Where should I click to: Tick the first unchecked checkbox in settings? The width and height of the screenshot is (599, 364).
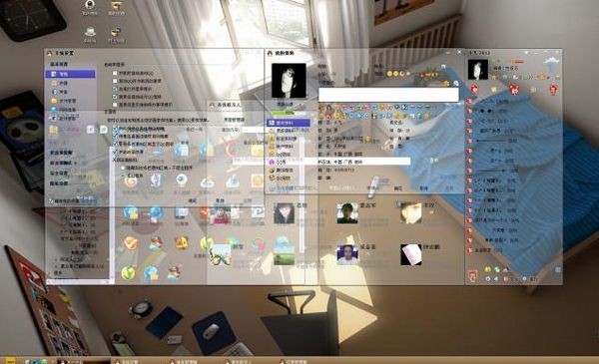tap(115, 73)
